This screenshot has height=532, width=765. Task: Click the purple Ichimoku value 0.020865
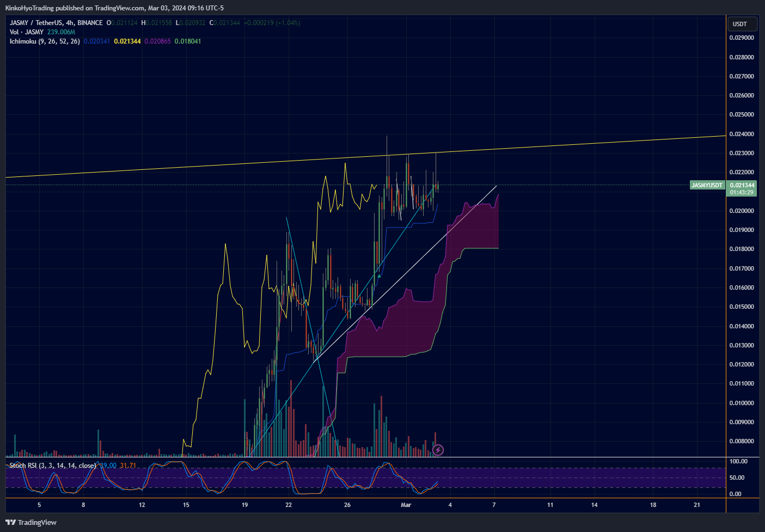pyautogui.click(x=157, y=41)
